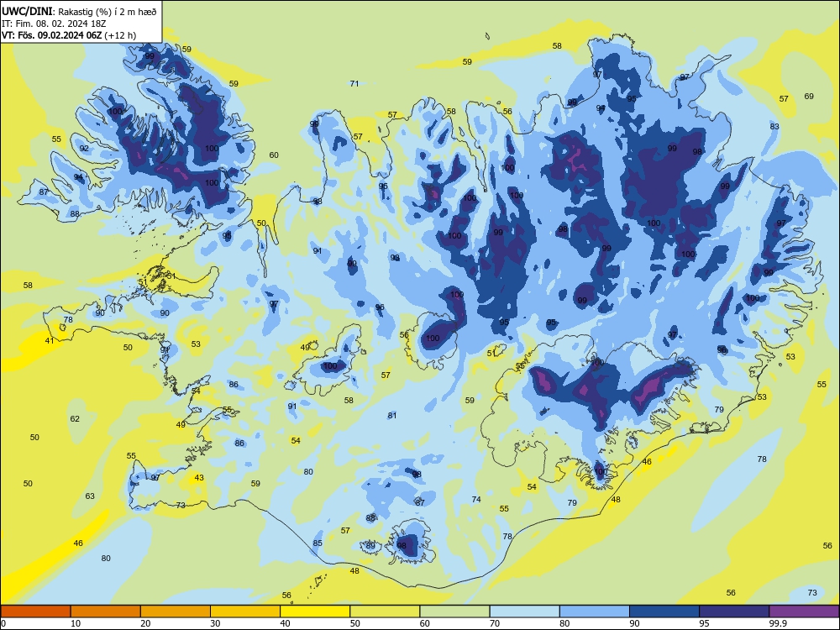The width and height of the screenshot is (840, 630).
Task: Click the map value '43'
Action: click(199, 478)
